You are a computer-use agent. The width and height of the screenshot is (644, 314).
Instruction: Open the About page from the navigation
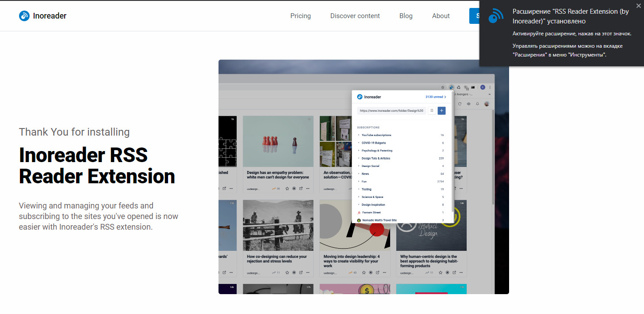click(x=441, y=15)
